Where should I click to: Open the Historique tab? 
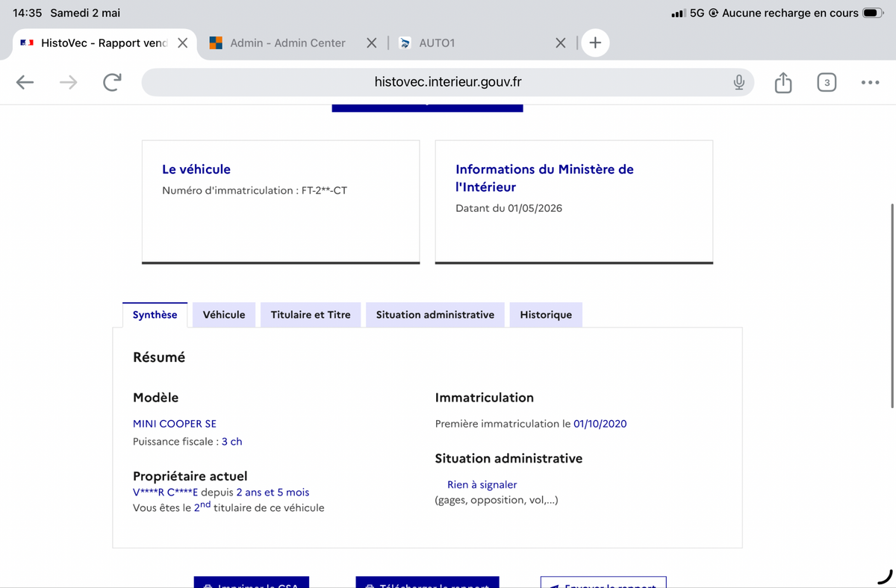point(546,314)
